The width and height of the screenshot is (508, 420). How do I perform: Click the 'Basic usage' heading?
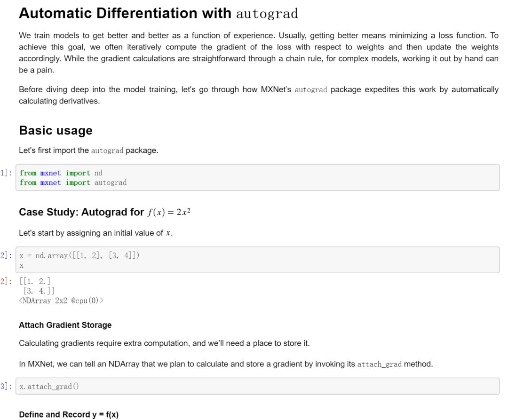(56, 130)
